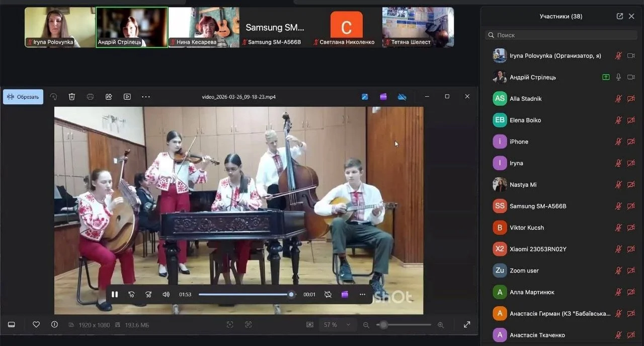Open more options in the playback control bar

362,295
